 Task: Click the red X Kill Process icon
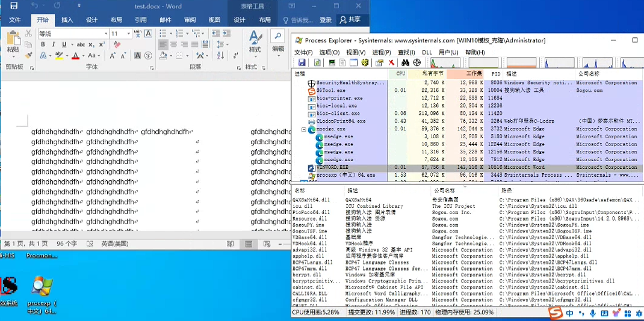pyautogui.click(x=391, y=63)
